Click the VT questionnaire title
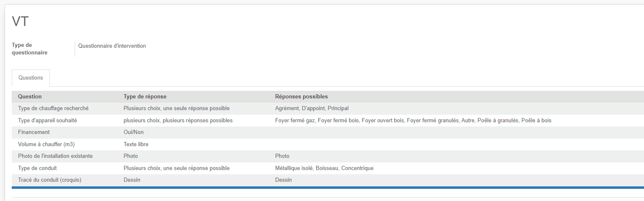This screenshot has width=644, height=201. click(20, 21)
